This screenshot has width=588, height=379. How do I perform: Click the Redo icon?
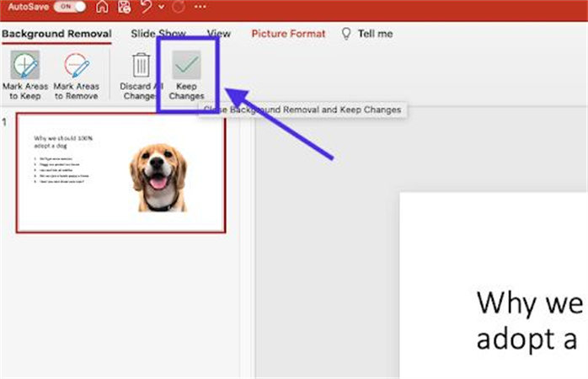179,7
